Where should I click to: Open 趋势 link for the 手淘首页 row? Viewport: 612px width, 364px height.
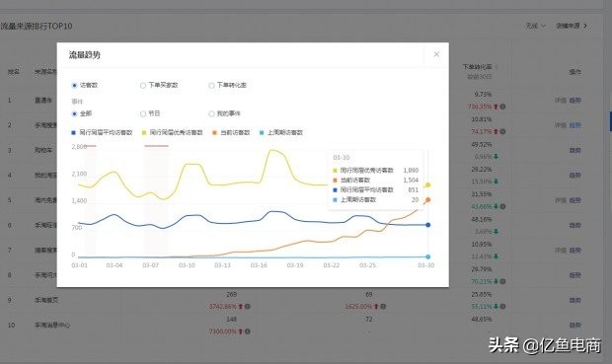[x=575, y=300]
